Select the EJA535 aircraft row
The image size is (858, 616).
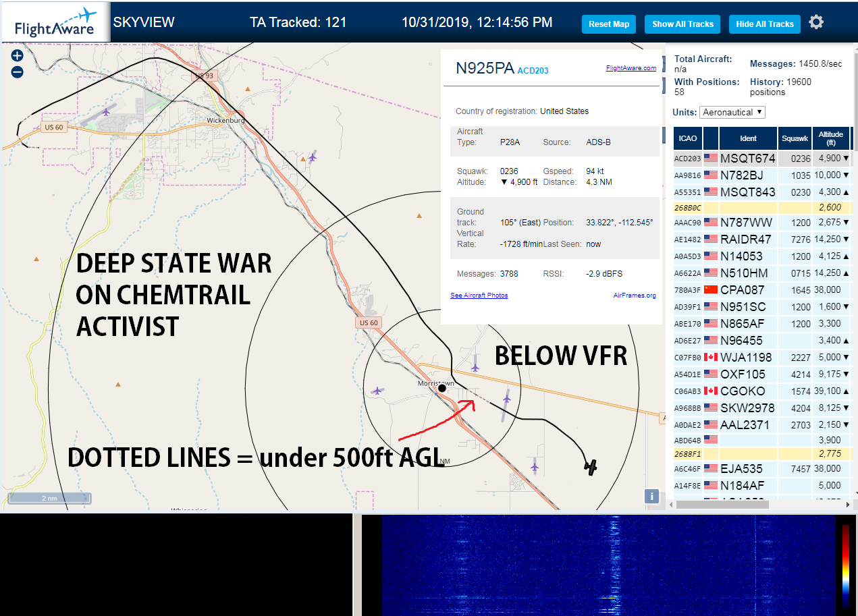(762, 468)
